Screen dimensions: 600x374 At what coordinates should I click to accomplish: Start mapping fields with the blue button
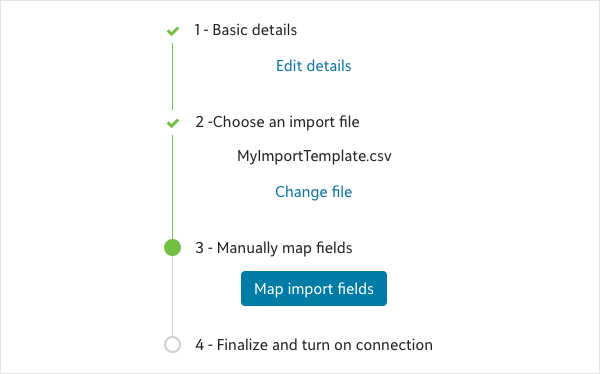point(314,289)
